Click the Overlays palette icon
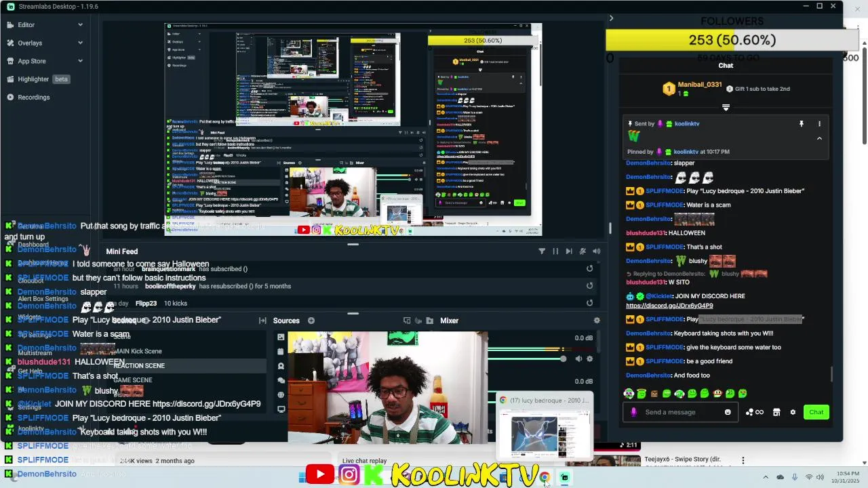 click(x=10, y=43)
